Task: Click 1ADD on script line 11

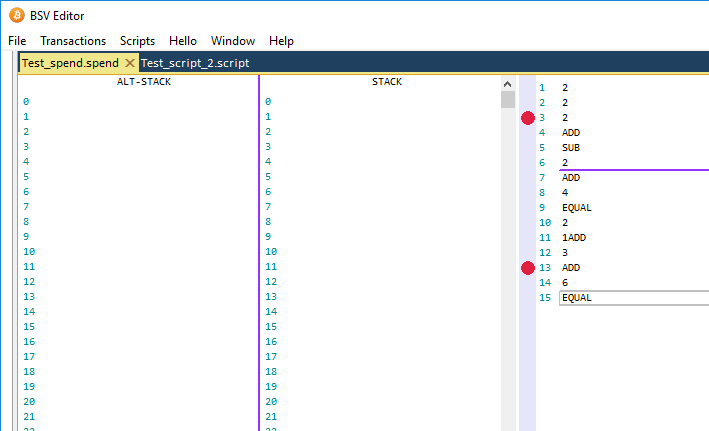Action: point(574,238)
